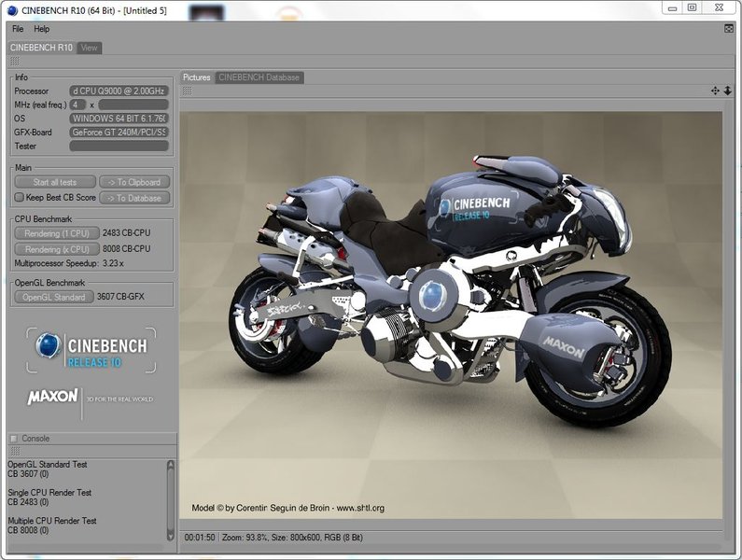
Task: Toggle the Console checkbox
Action: (x=14, y=439)
